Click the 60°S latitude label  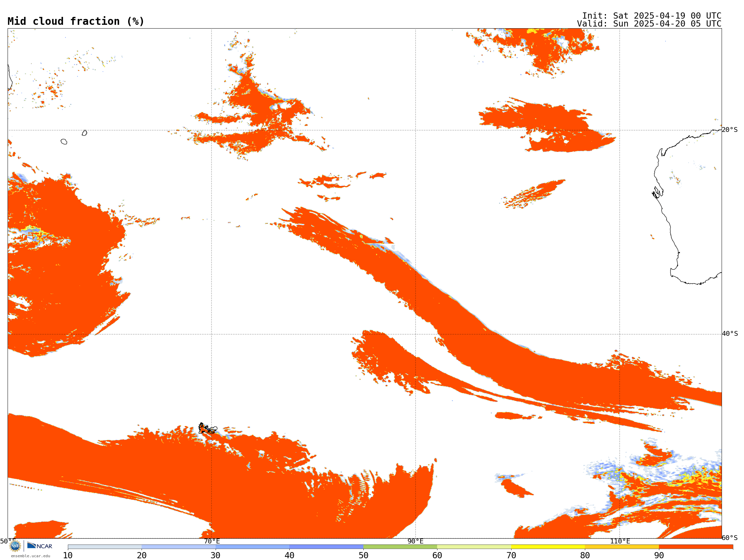coord(730,538)
